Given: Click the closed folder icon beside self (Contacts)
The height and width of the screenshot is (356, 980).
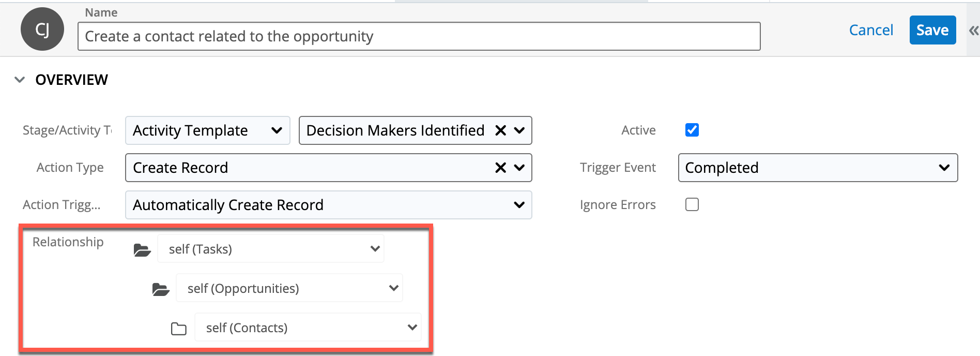Looking at the screenshot, I should point(179,329).
